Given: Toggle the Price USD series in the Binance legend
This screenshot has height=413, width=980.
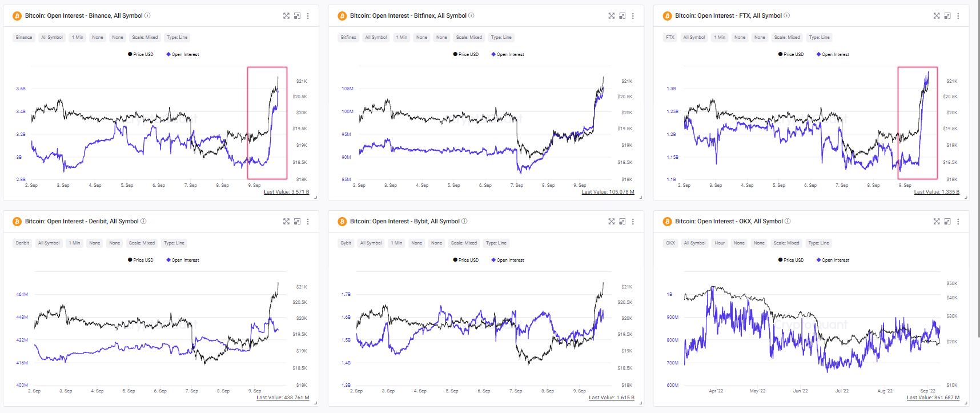Looking at the screenshot, I should 140,54.
